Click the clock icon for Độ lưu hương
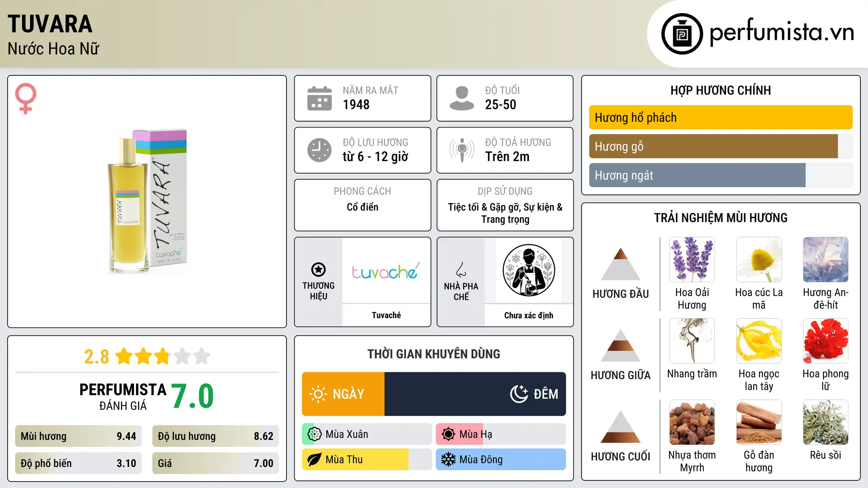The height and width of the screenshot is (488, 868). (319, 150)
